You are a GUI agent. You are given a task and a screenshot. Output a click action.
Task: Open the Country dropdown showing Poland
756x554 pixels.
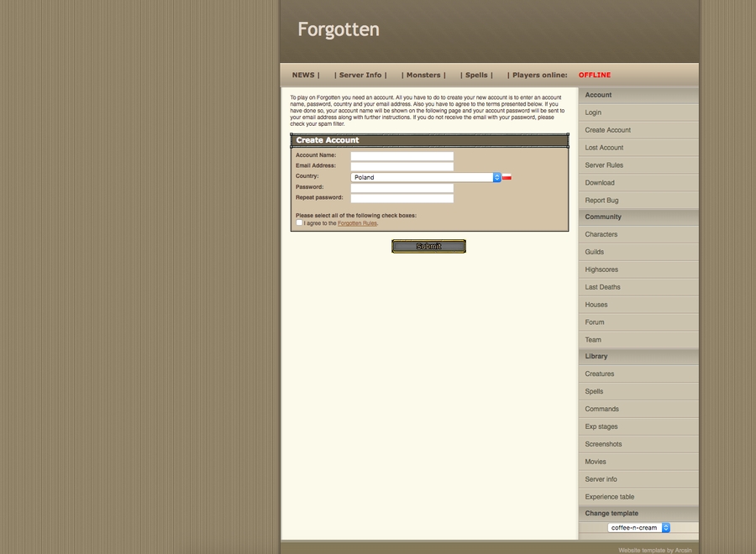(x=425, y=177)
